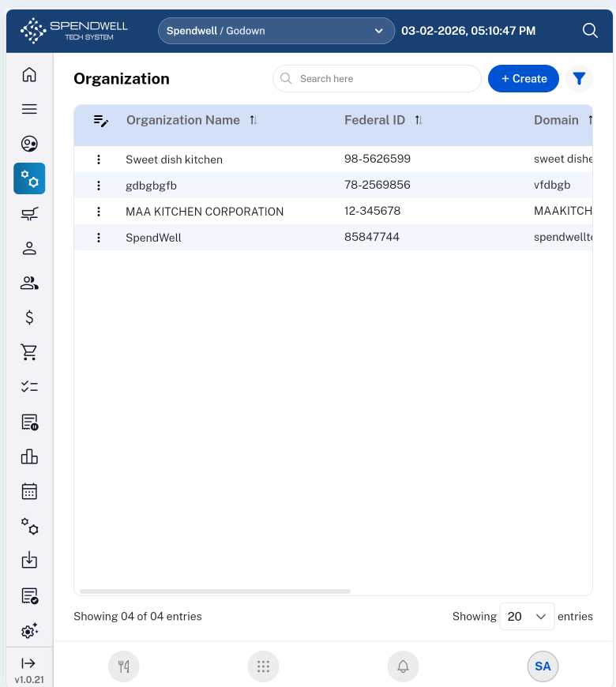
Task: Open the face/profile circle sidebar icon
Action: click(x=29, y=144)
